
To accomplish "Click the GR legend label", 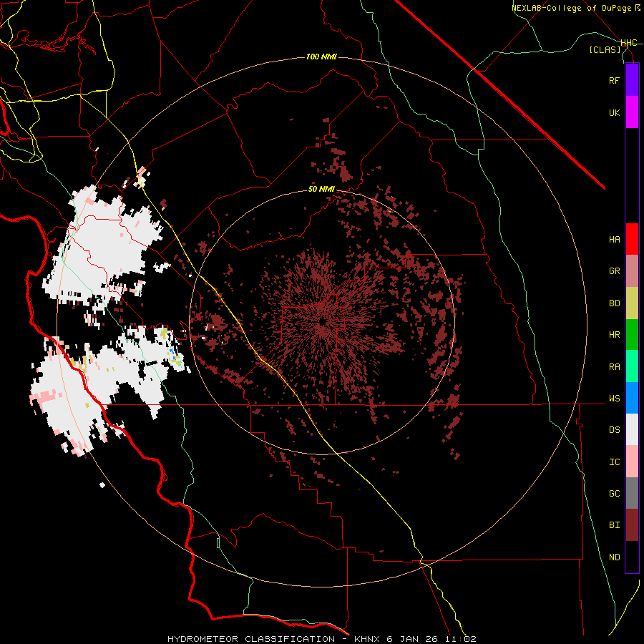I will coord(615,271).
